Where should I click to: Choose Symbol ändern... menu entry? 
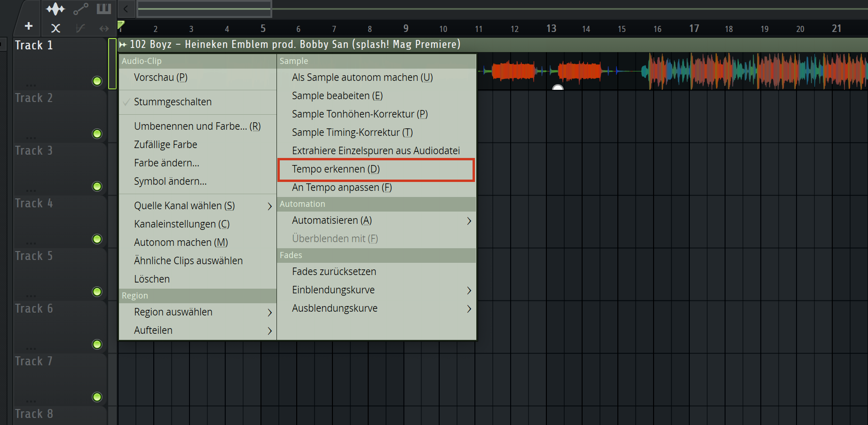[x=197, y=181]
